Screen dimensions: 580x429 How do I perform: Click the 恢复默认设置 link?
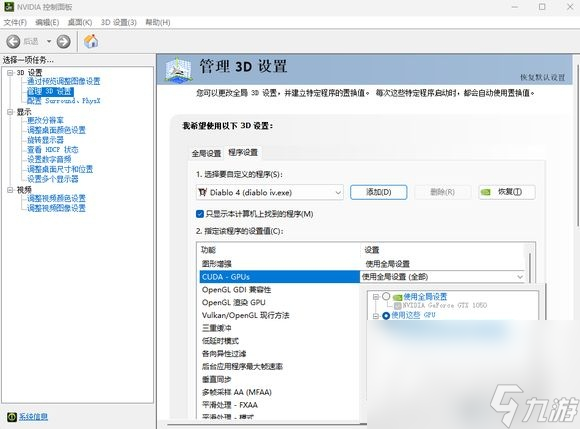tap(543, 77)
